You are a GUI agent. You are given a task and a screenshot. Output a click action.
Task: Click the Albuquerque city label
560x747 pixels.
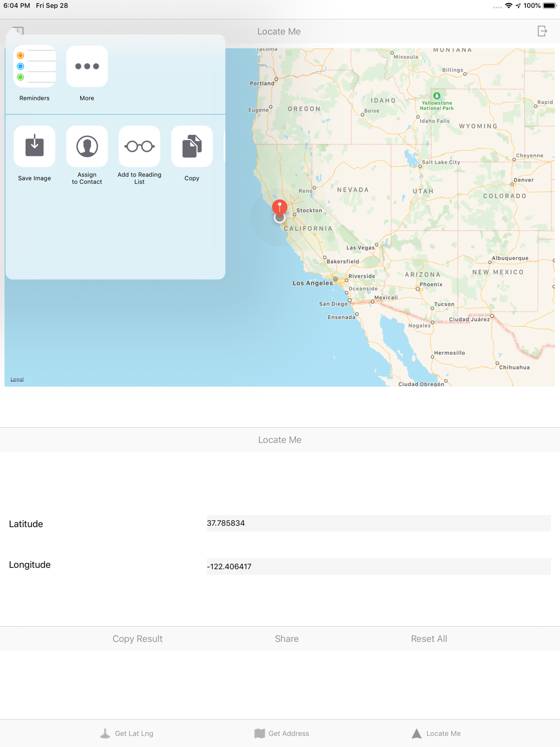point(510,258)
